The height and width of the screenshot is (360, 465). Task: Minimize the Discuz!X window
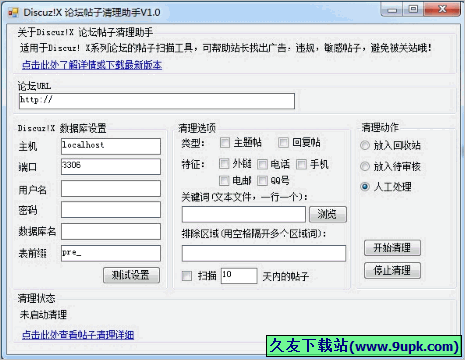(x=391, y=9)
